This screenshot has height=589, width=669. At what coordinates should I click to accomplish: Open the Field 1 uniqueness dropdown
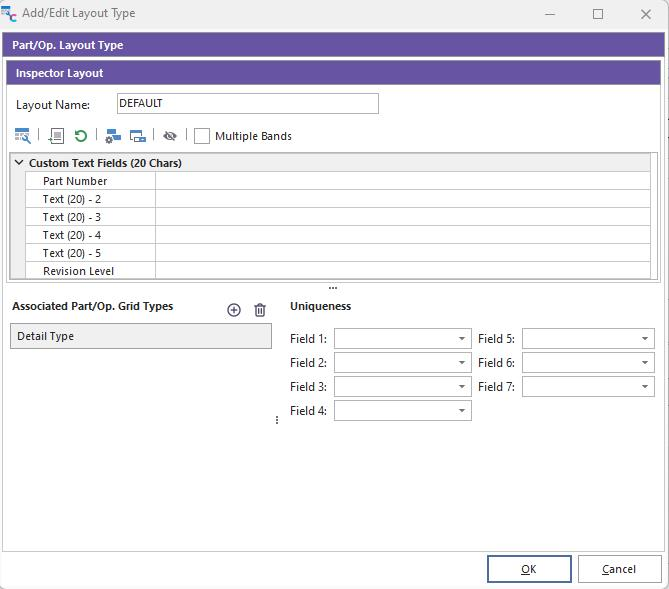tap(461, 339)
